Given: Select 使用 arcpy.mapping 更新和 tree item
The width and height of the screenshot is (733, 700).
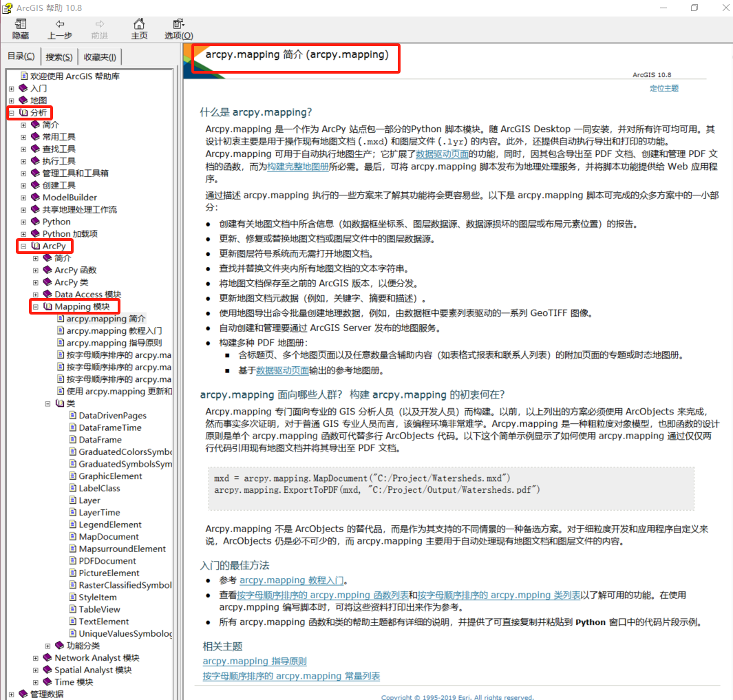Looking at the screenshot, I should point(119,392).
